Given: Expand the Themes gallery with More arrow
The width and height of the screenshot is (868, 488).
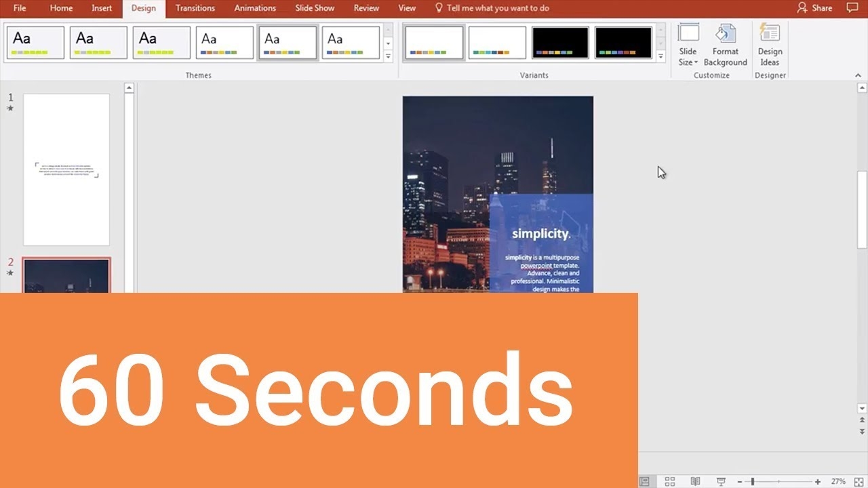Looking at the screenshot, I should coord(389,57).
